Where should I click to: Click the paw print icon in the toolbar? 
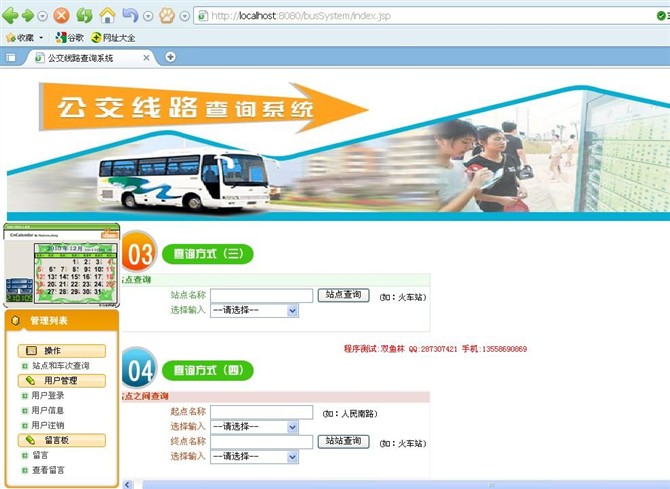coord(166,16)
